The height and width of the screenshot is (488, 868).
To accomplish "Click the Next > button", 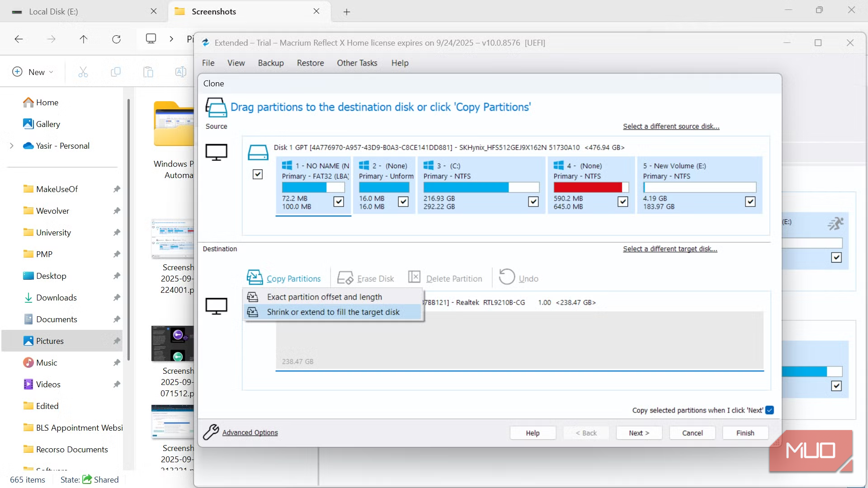I will click(x=639, y=433).
